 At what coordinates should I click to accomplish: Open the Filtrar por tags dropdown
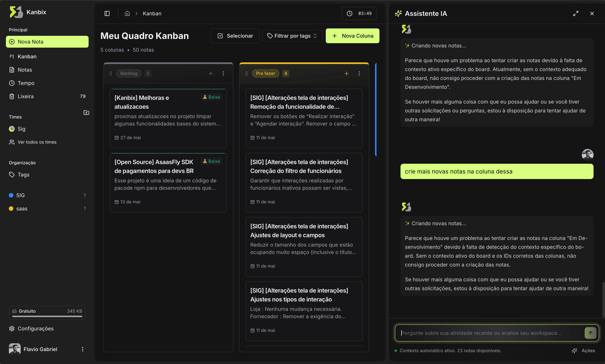[x=292, y=36]
